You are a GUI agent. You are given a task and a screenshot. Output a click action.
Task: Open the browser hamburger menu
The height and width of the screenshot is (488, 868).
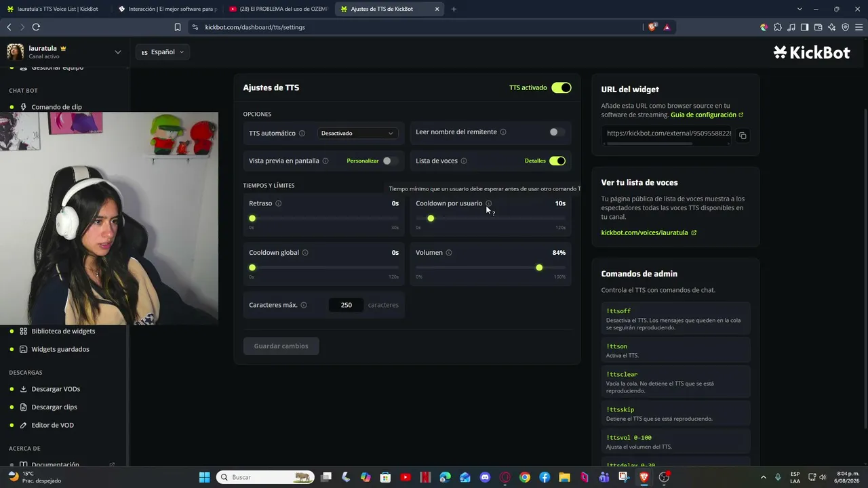click(859, 27)
